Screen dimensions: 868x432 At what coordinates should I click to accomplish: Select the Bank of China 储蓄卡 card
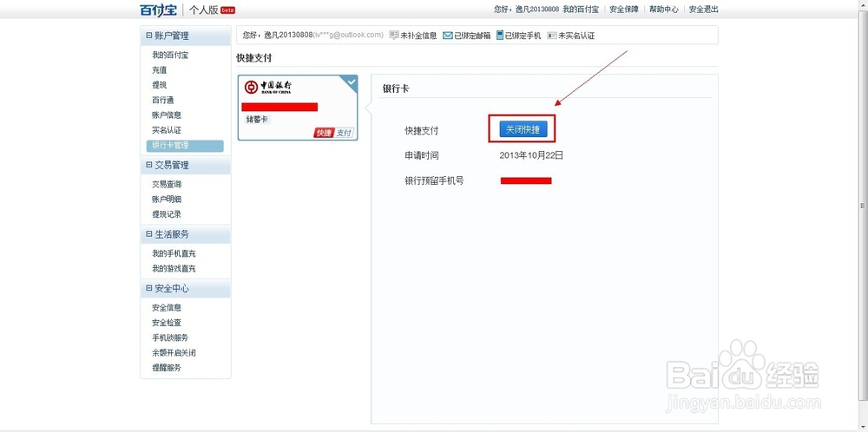(x=298, y=108)
